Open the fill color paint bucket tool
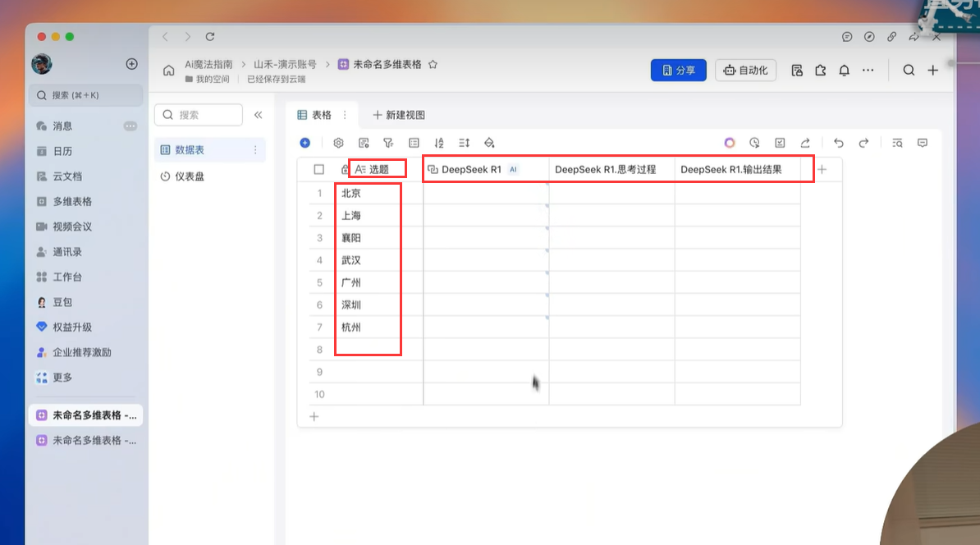The height and width of the screenshot is (545, 980). coord(489,143)
